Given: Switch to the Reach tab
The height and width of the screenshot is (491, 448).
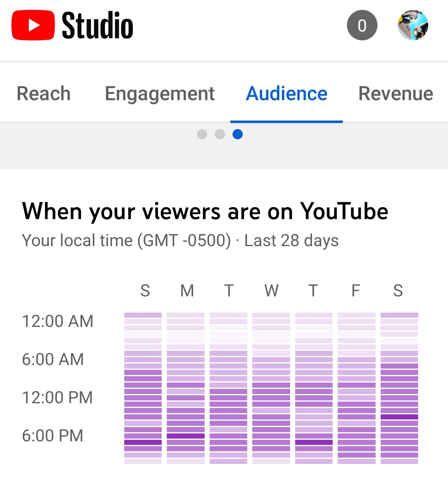Looking at the screenshot, I should [x=44, y=93].
